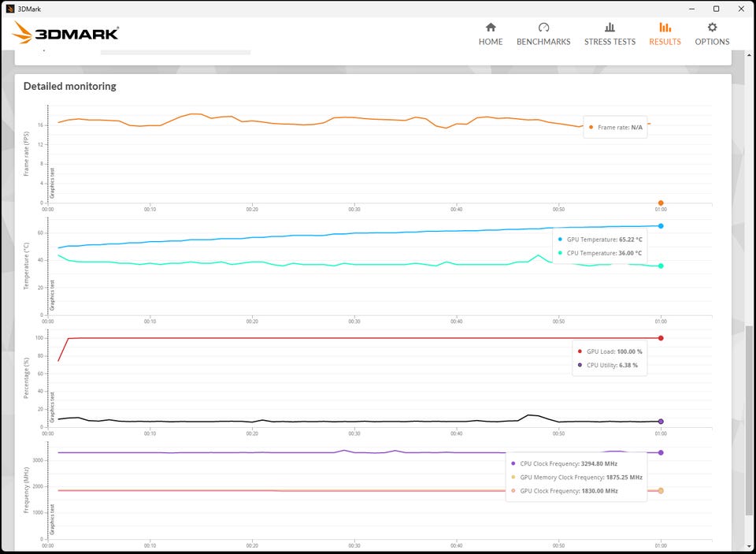
Task: Click the GPU Clock Frequency endpoint dot
Action: (661, 491)
